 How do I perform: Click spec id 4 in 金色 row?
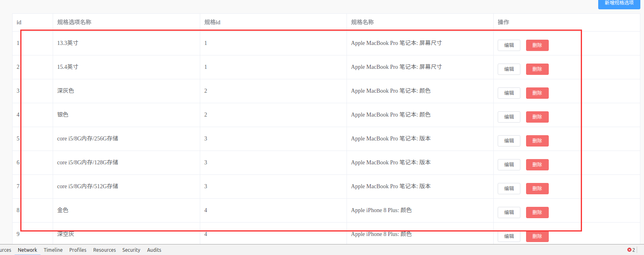(x=205, y=210)
